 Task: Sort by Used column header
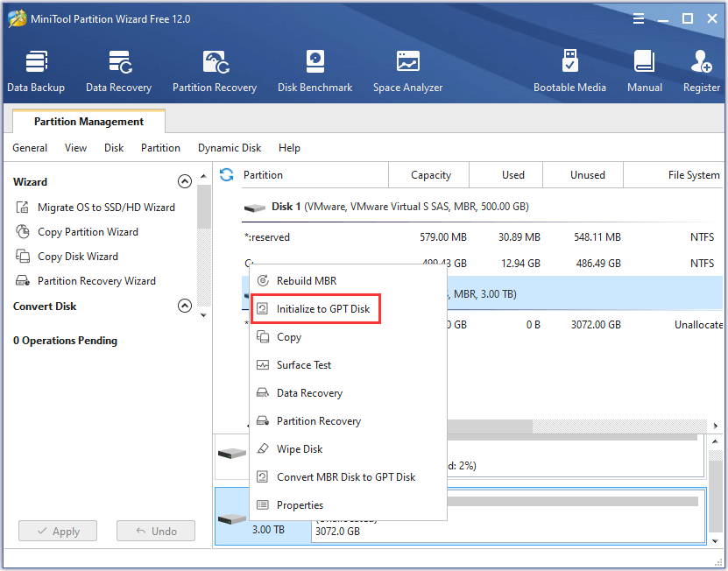tap(506, 175)
